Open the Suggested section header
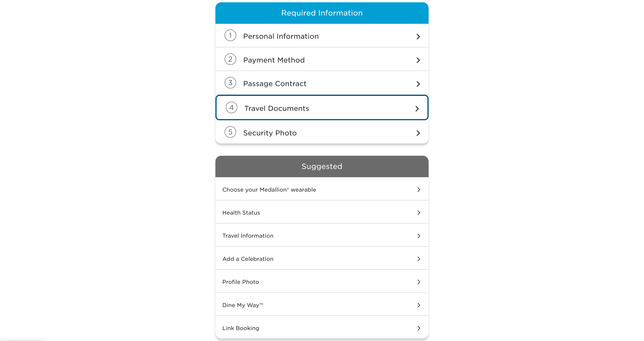644x341 pixels. [322, 166]
